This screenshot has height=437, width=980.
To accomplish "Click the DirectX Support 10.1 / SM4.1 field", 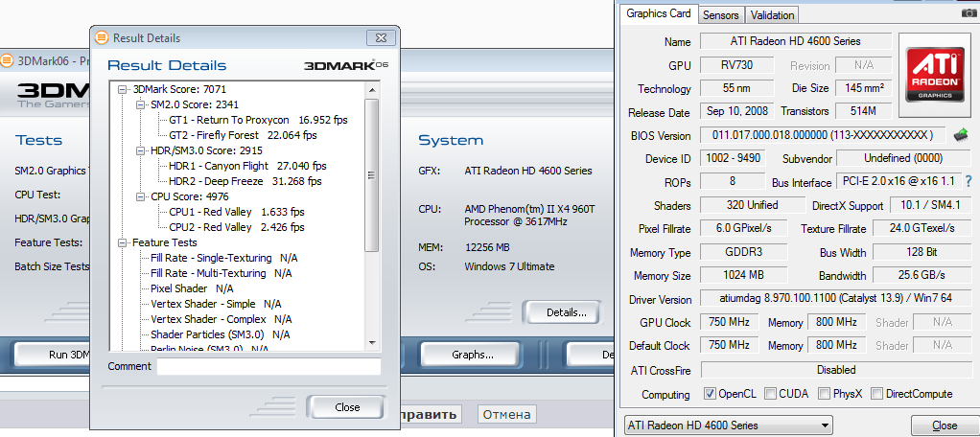I will pos(931,205).
